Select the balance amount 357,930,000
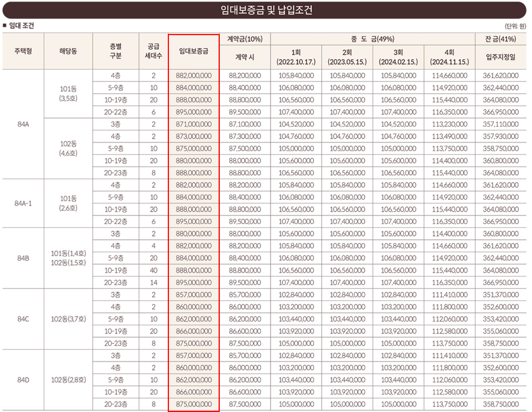 point(501,136)
